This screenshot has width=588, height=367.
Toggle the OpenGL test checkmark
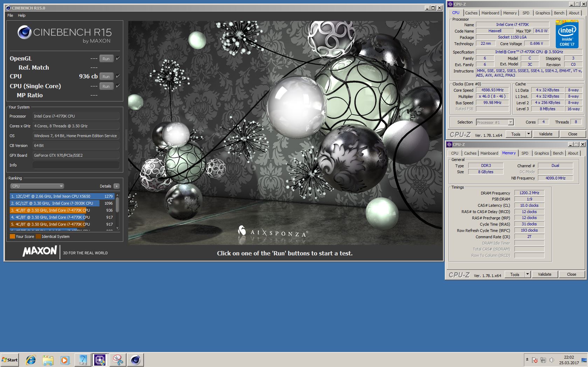tap(118, 58)
